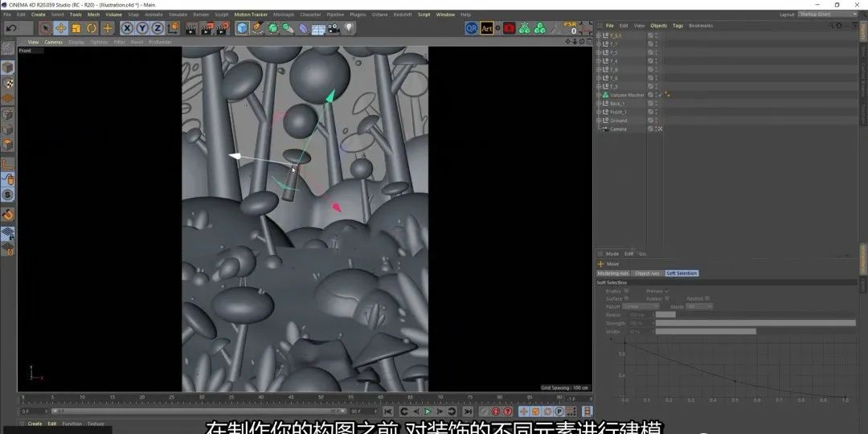Open the Edit Render Settings icon
Viewport: 868px width, 434px height.
[x=223, y=28]
